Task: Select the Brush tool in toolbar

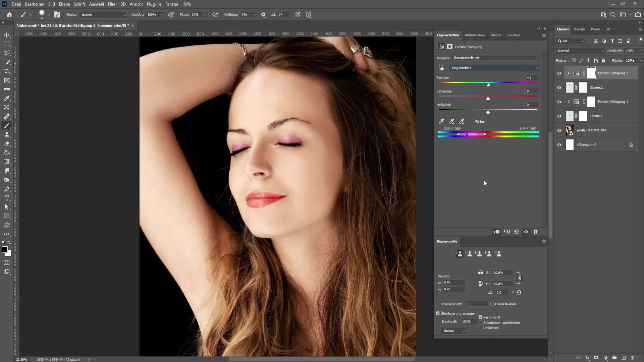Action: pos(7,125)
